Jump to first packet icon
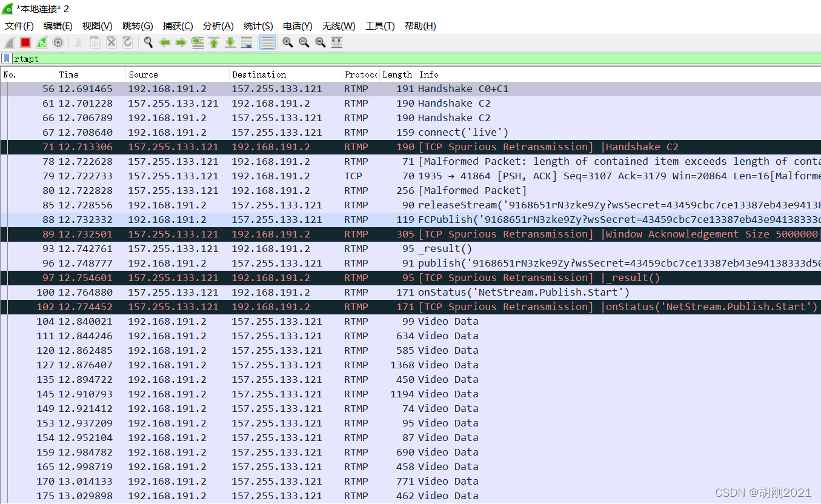The image size is (821, 504). pos(214,42)
